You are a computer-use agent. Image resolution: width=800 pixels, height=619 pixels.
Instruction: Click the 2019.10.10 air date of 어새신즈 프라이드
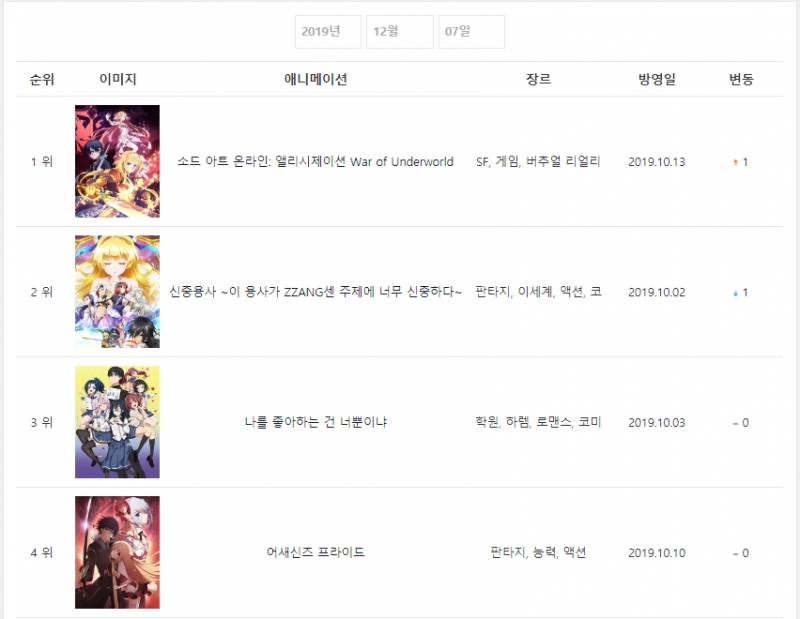[657, 553]
